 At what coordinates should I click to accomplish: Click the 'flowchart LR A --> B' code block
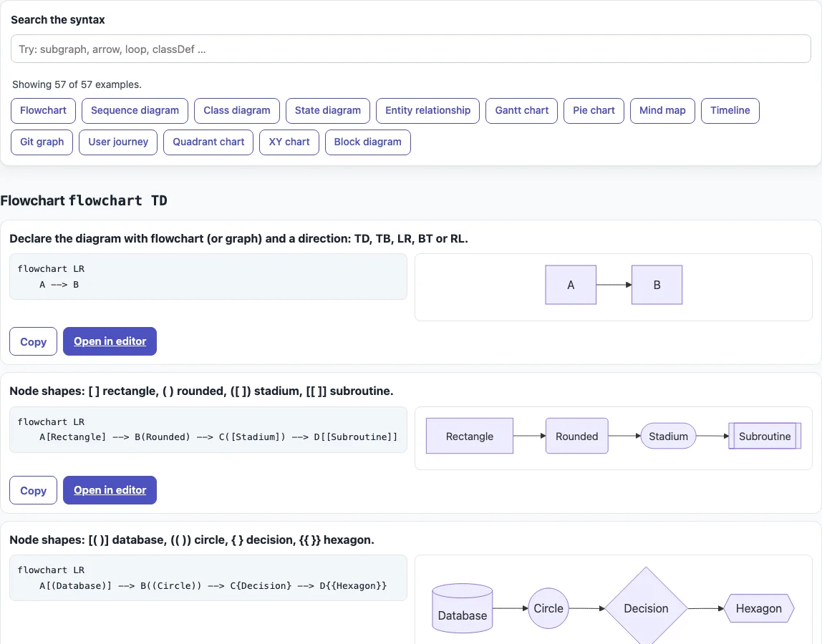(208, 277)
